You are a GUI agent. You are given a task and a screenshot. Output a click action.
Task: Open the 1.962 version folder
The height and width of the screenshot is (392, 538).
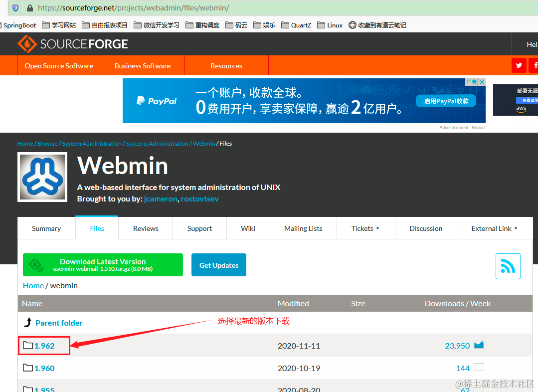44,346
